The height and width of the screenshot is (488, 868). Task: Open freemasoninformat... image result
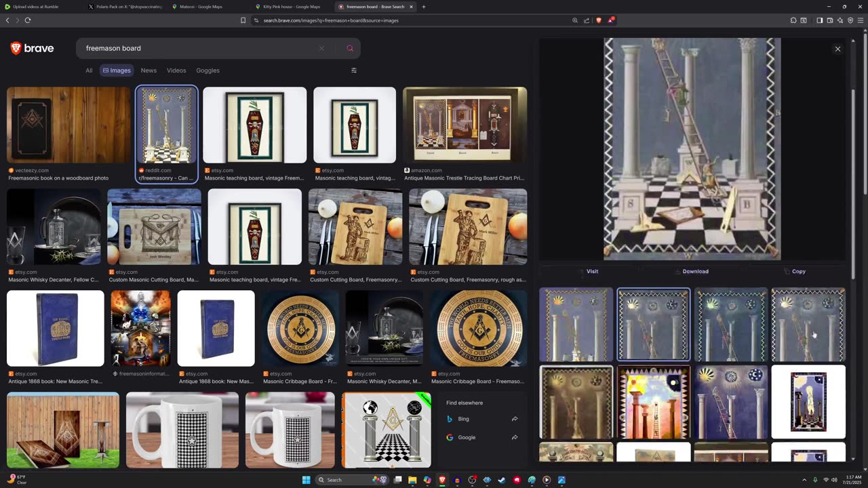click(140, 329)
